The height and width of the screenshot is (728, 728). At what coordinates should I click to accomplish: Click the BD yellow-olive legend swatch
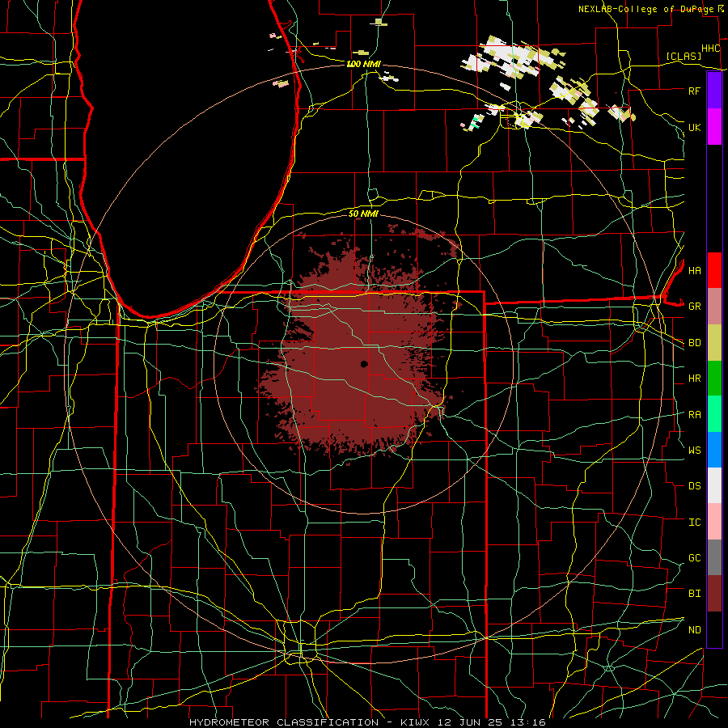point(714,343)
